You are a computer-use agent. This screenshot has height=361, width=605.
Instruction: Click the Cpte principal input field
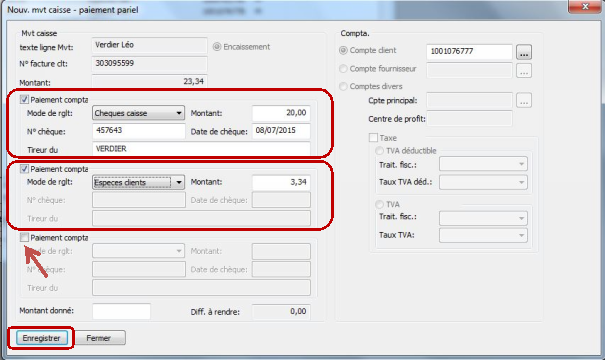[x=469, y=101]
